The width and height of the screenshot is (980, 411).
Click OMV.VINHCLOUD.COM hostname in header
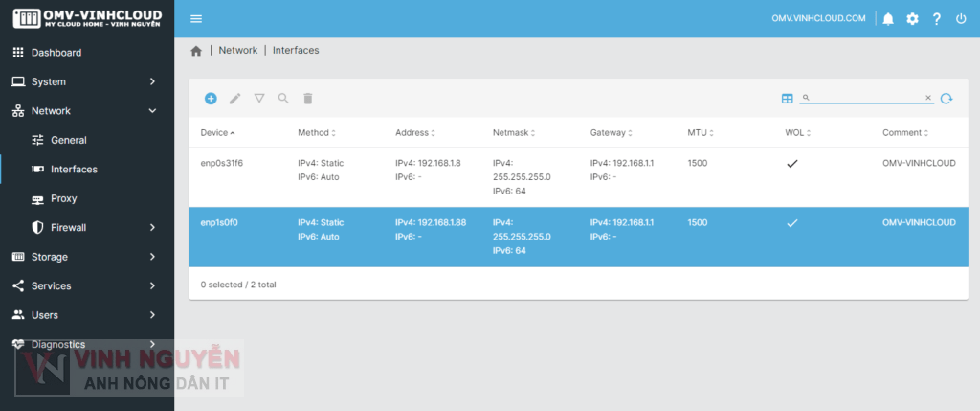(819, 19)
